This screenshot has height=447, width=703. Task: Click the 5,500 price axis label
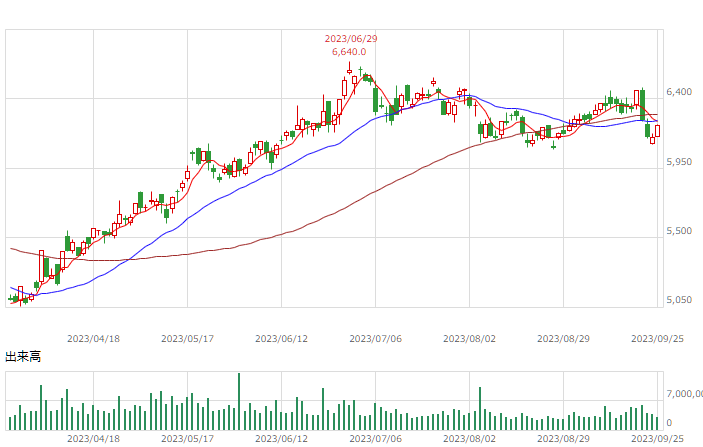[679, 231]
